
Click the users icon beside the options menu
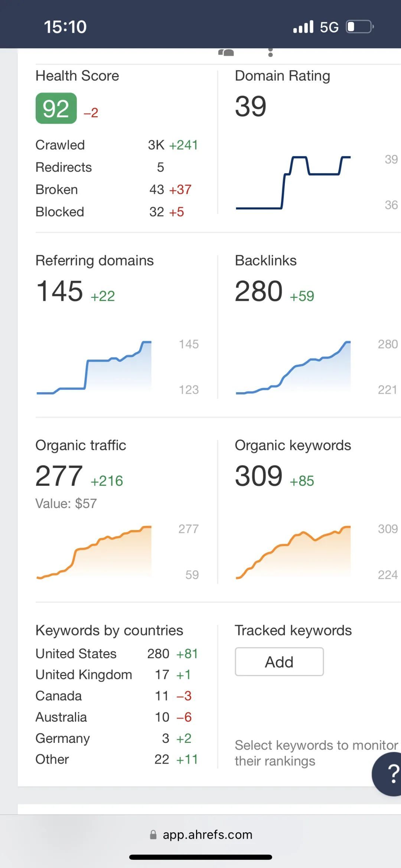click(226, 53)
